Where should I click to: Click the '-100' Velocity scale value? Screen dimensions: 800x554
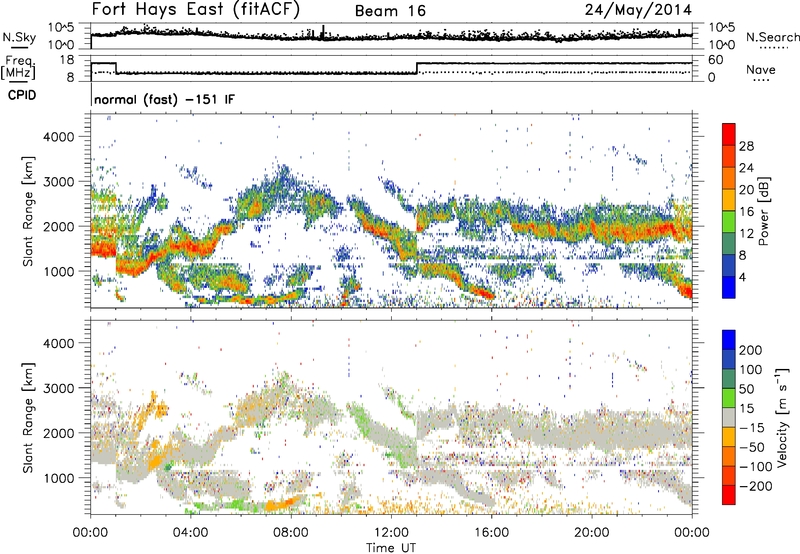pyautogui.click(x=756, y=467)
